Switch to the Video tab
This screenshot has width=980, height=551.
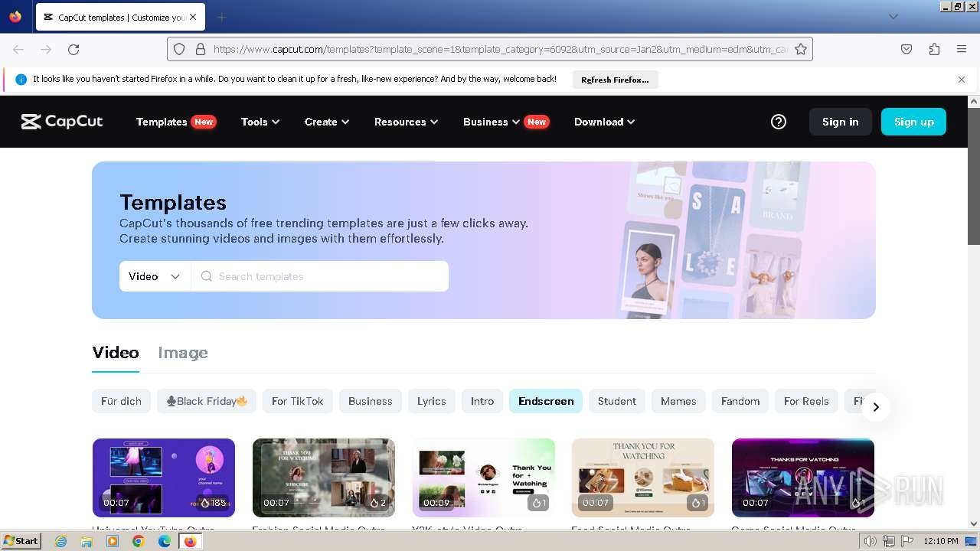tap(116, 353)
